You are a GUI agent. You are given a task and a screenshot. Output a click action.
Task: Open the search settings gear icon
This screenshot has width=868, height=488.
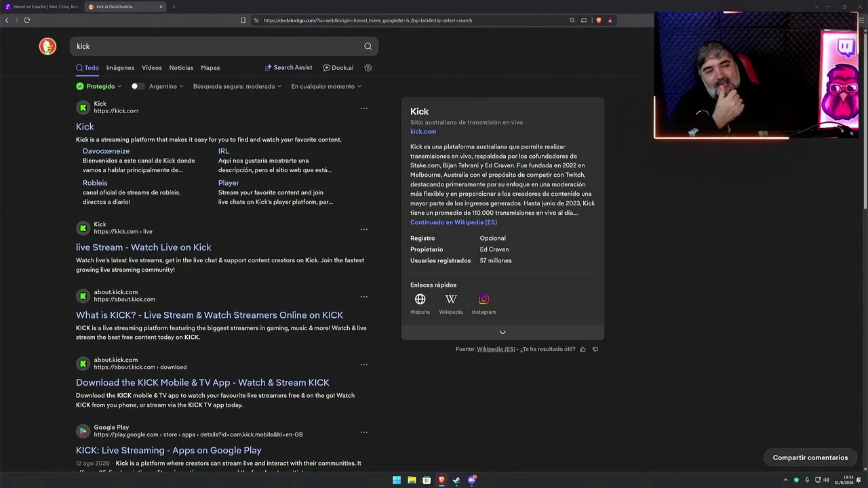368,68
